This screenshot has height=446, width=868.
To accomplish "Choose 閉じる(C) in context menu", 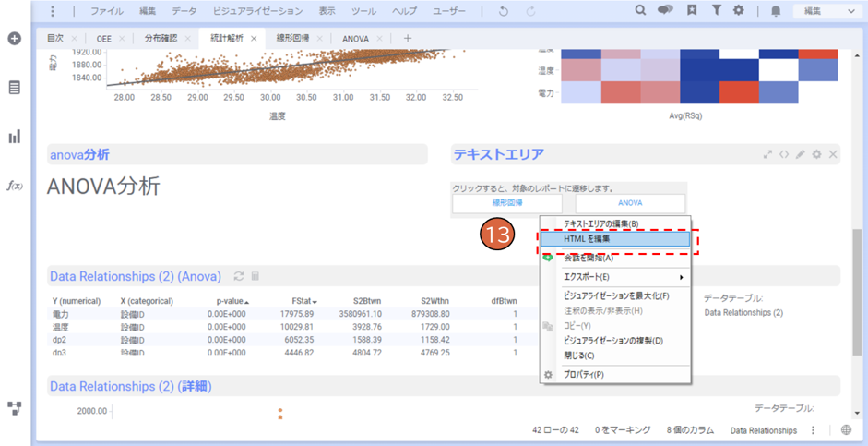I will pyautogui.click(x=615, y=356).
